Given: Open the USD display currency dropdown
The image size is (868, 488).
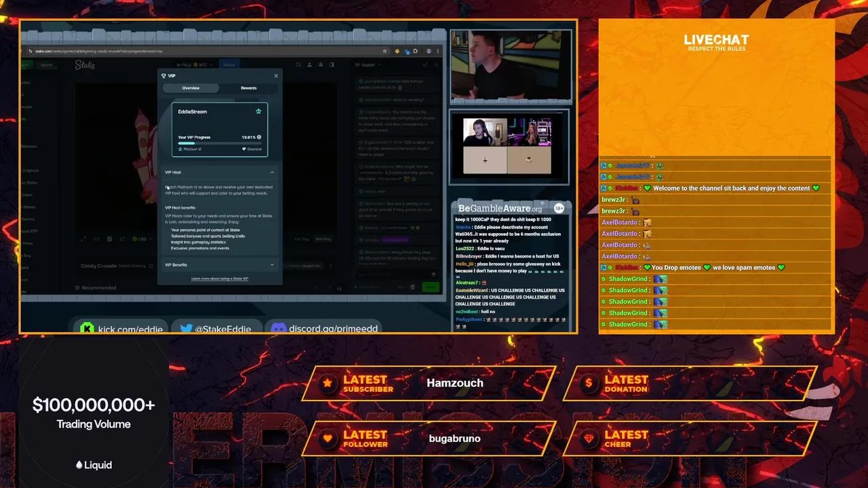Looking at the screenshot, I should point(142,239).
